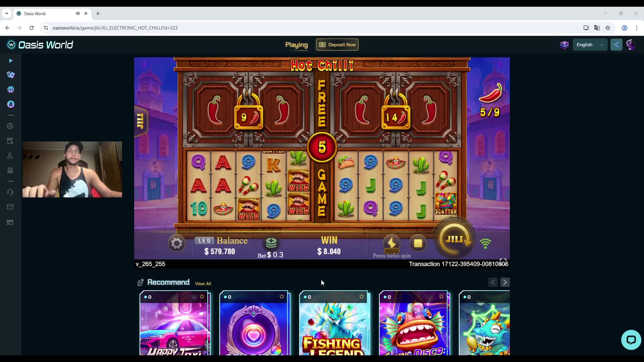The image size is (644, 362).
Task: Select the Playing tab
Action: 297,45
